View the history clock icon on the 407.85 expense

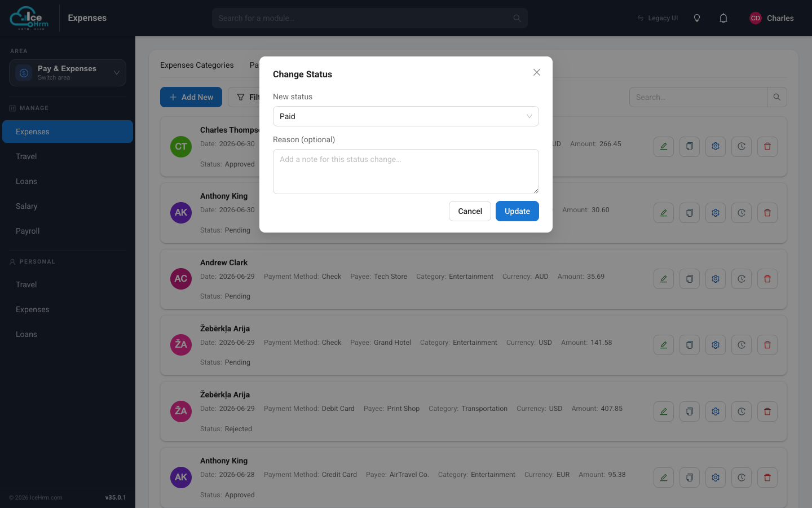[x=742, y=411]
